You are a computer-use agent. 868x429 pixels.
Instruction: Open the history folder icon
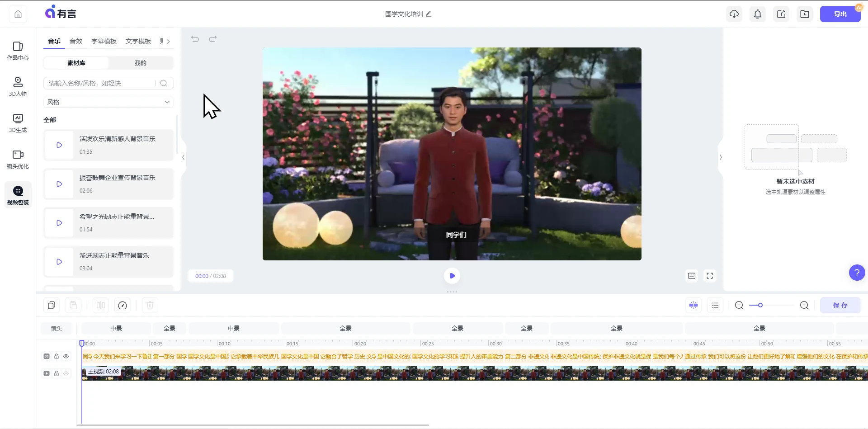point(805,14)
